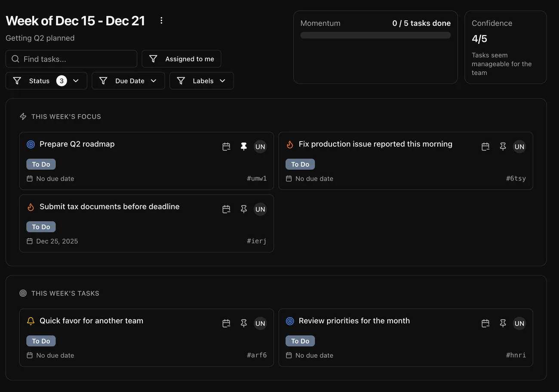Click UN avatar on Review priorities card
This screenshot has height=392, width=559.
(x=519, y=323)
